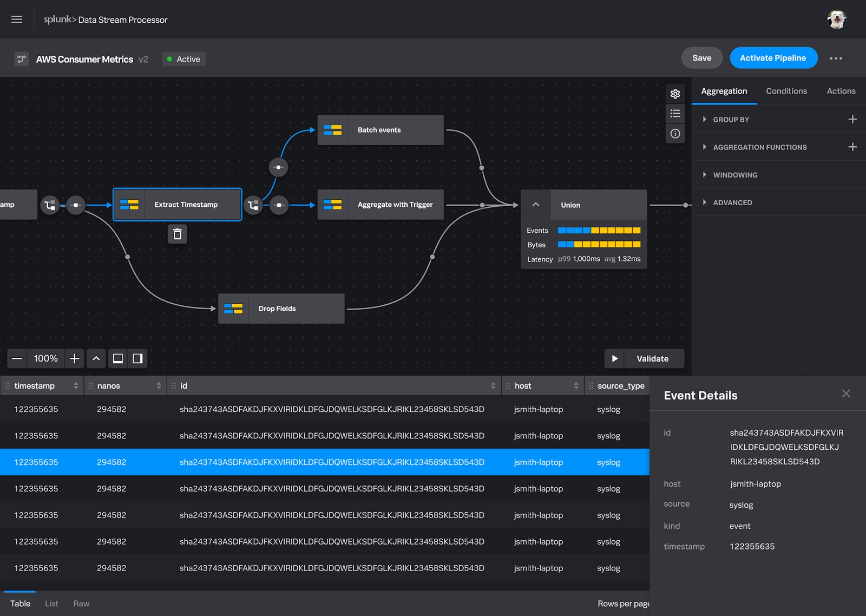The width and height of the screenshot is (866, 616).
Task: Sort by the nanos column arrows
Action: [159, 385]
